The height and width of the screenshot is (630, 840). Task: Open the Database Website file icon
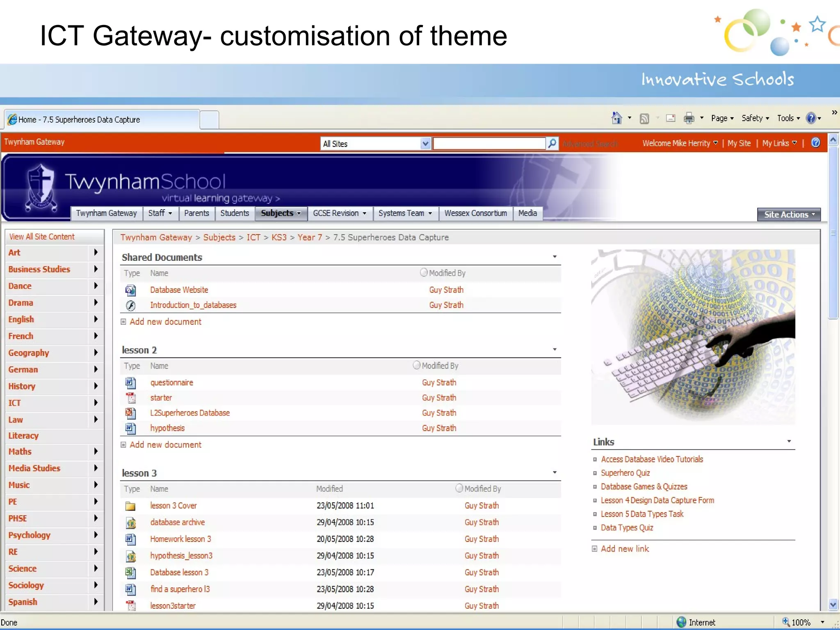pyautogui.click(x=130, y=290)
